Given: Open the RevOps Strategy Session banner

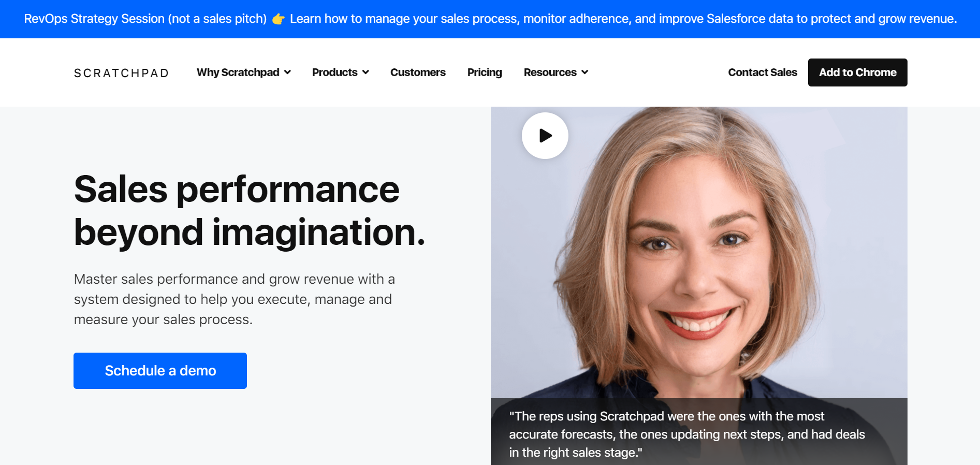Looking at the screenshot, I should pyautogui.click(x=490, y=19).
